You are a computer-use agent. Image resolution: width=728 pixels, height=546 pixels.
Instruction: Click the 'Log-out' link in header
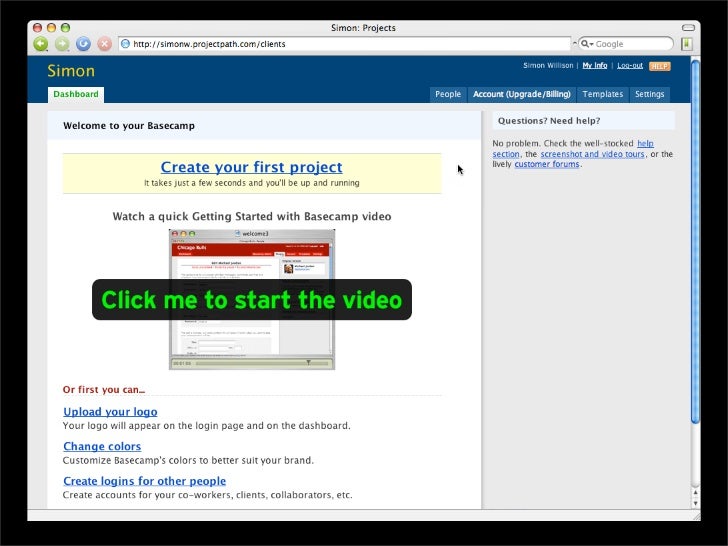pyautogui.click(x=630, y=66)
